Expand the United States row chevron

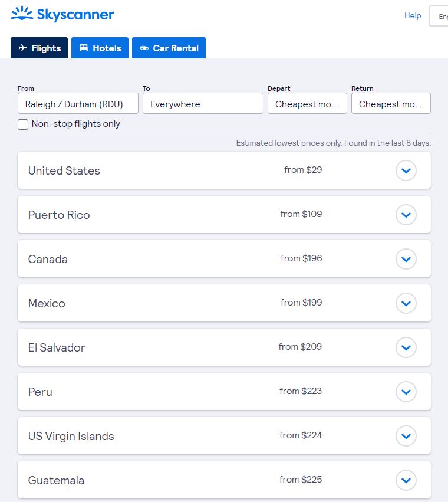tap(406, 170)
